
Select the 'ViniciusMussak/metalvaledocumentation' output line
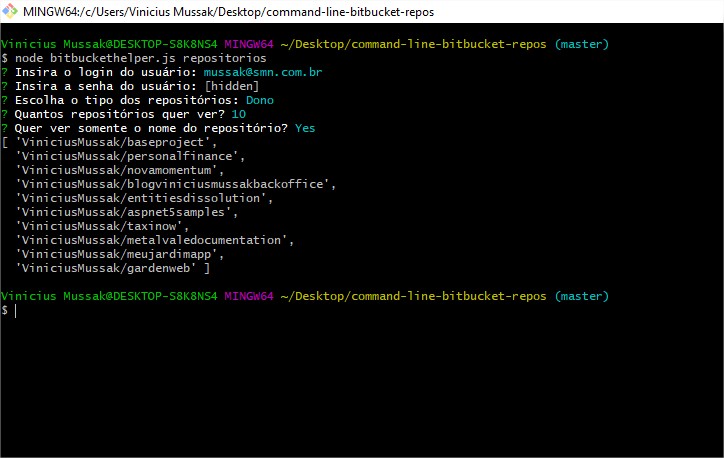(157, 241)
